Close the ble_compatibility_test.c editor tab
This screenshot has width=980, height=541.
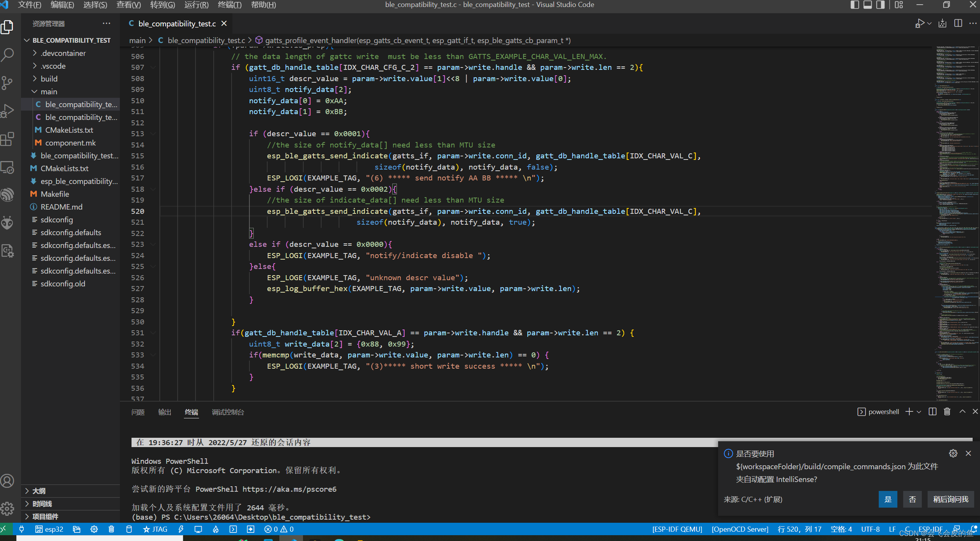coord(224,24)
